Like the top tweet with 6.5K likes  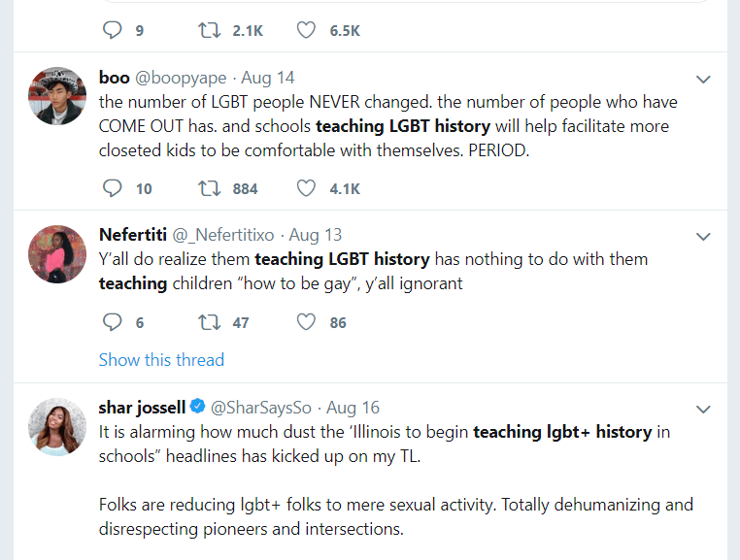(x=307, y=30)
